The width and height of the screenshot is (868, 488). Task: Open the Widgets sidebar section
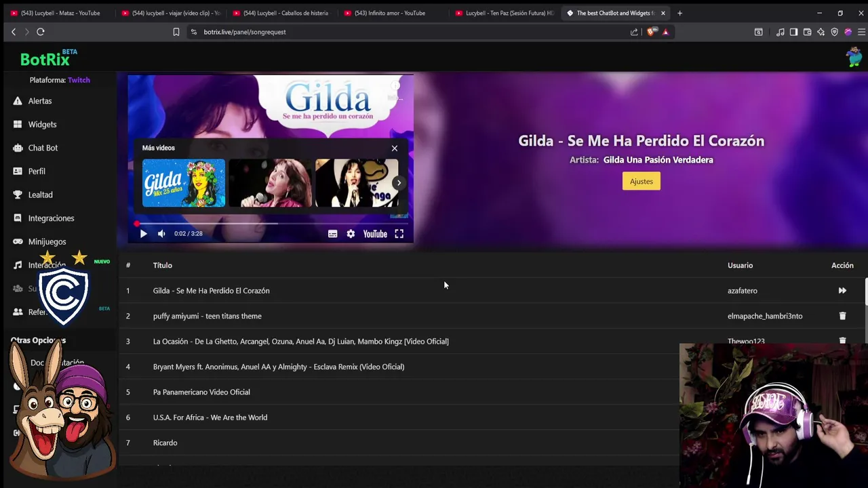coord(42,125)
